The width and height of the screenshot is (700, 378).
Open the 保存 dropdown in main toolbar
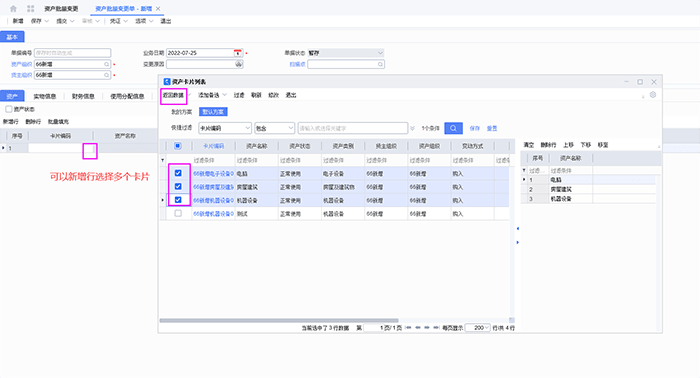click(46, 21)
